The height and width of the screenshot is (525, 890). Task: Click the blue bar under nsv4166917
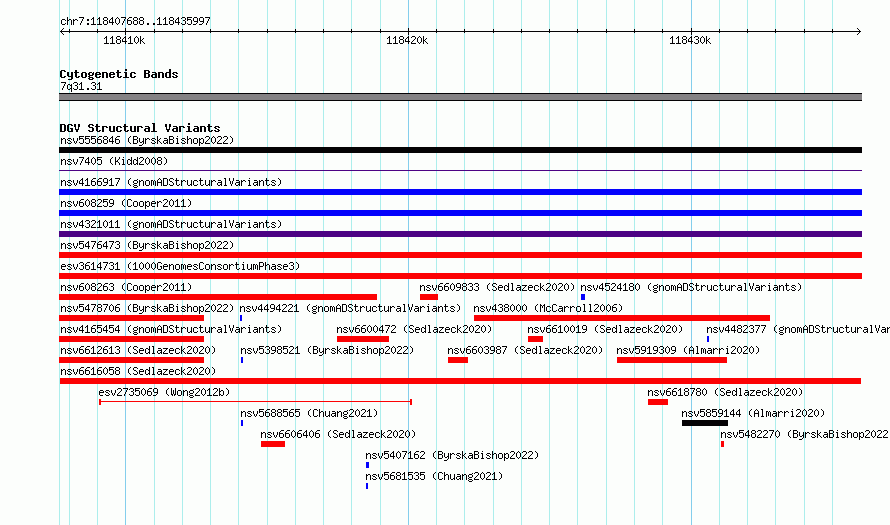click(x=460, y=192)
